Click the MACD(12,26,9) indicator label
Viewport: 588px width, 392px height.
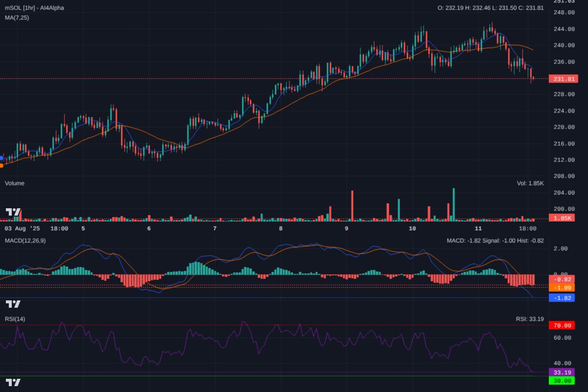(25, 241)
